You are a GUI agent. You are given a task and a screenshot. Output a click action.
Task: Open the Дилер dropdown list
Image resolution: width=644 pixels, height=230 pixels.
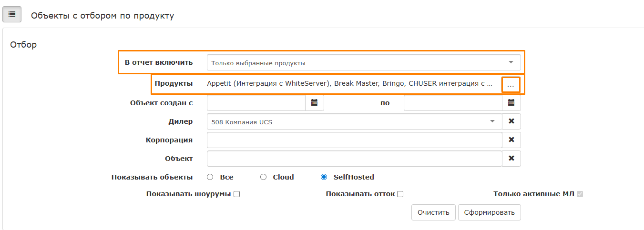click(354, 121)
